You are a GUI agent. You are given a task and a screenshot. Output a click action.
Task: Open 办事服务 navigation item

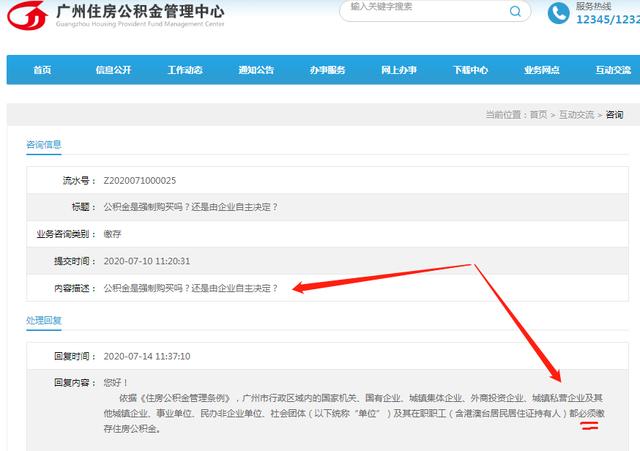(x=328, y=70)
